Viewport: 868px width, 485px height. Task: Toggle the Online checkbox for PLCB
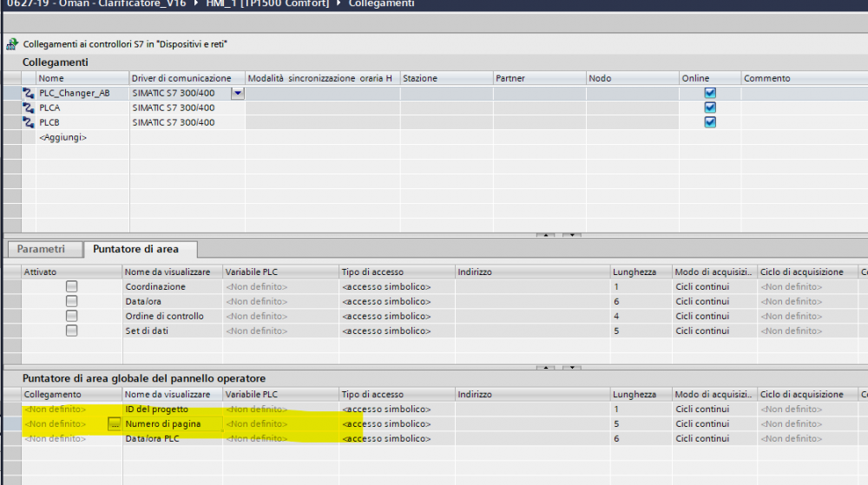[710, 122]
